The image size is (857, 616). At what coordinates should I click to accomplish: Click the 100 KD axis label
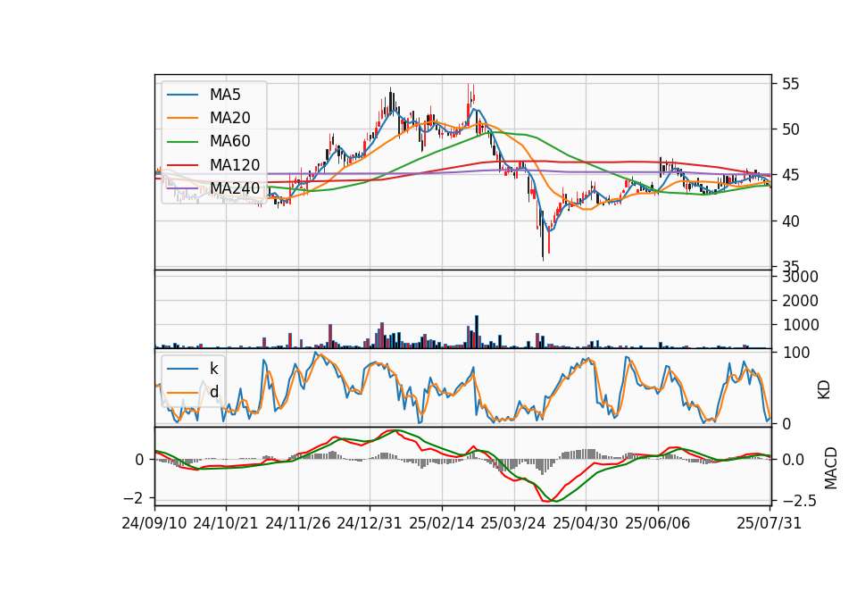click(795, 353)
